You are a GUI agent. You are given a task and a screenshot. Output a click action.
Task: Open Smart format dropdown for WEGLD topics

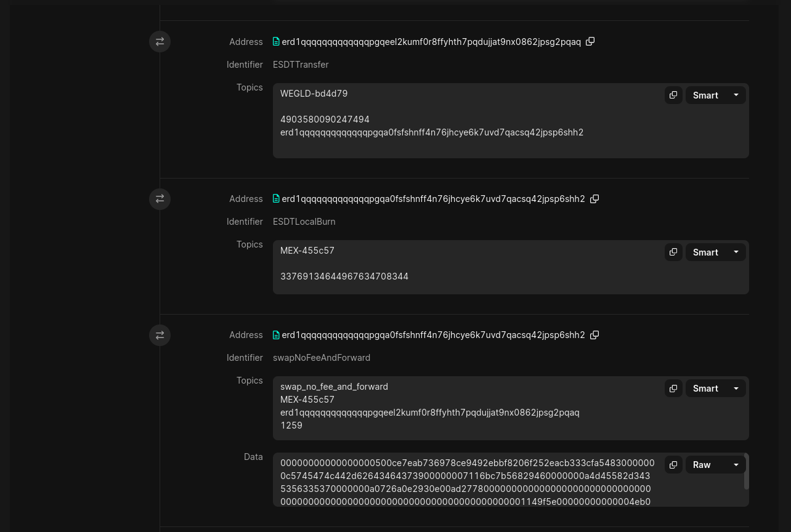point(716,95)
